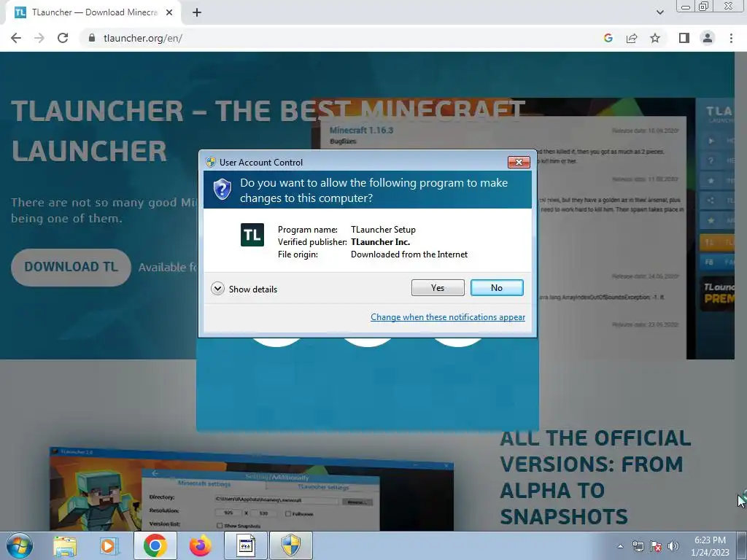Close the TLauncher tab
This screenshot has height=560, width=747.
click(169, 13)
